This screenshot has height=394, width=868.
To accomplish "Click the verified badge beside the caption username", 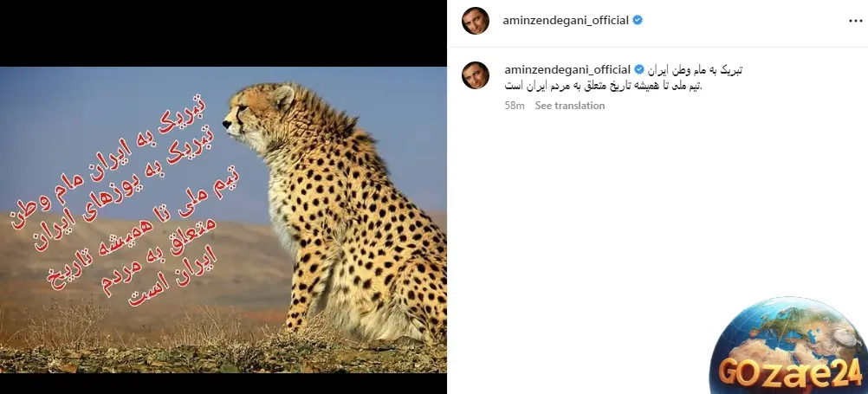I will pos(638,70).
